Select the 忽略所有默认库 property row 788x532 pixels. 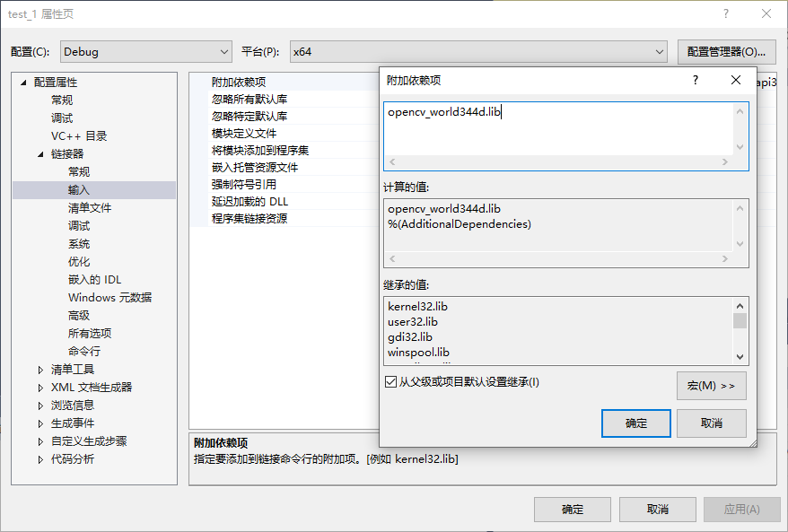[x=250, y=100]
